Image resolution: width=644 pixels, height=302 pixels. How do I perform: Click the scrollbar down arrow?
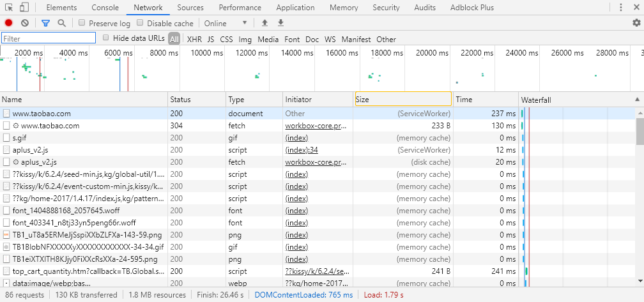[640, 281]
